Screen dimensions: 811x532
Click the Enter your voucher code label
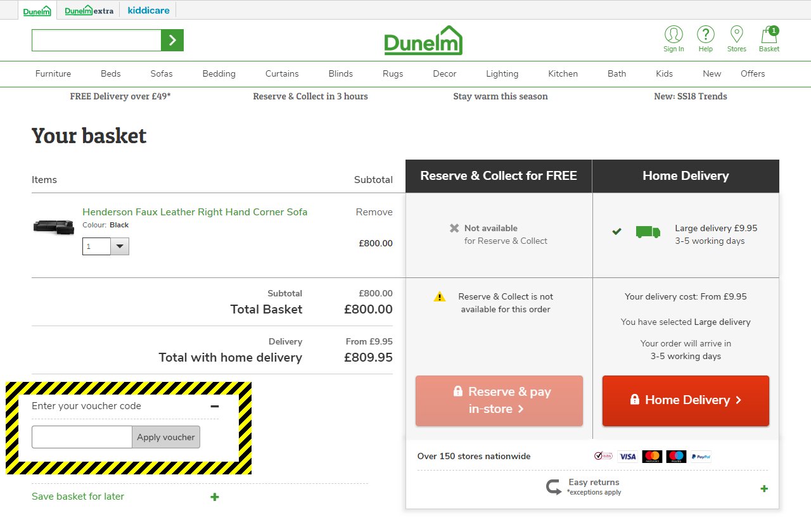[86, 406]
